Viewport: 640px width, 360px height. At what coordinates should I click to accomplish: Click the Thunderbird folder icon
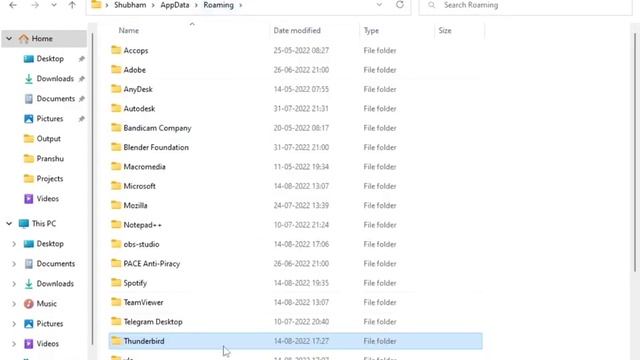pos(116,341)
